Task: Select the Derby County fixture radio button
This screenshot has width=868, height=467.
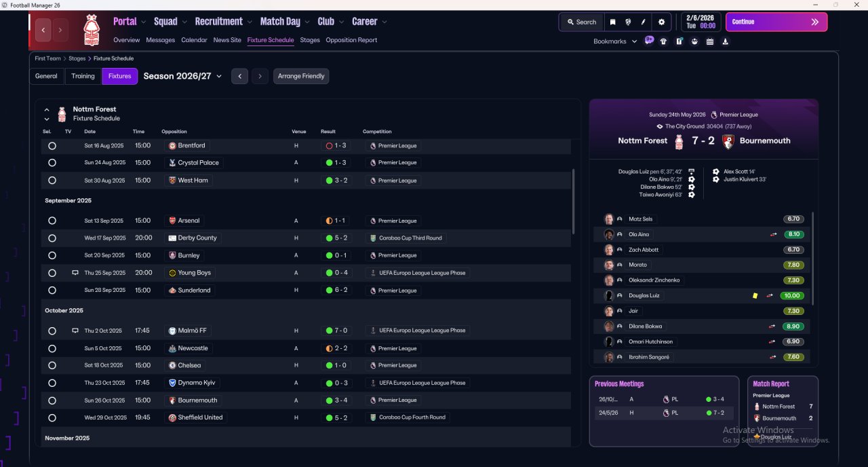Action: pyautogui.click(x=52, y=238)
